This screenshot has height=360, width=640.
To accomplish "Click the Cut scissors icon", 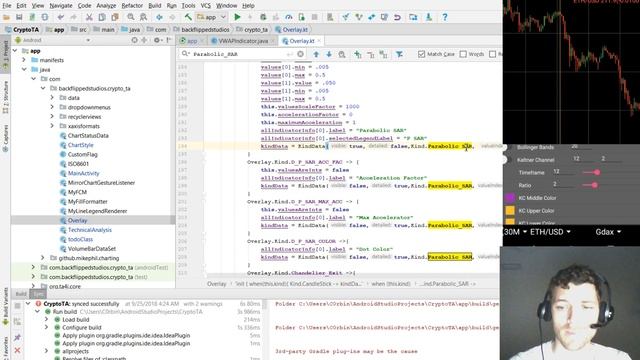I will tap(89, 17).
